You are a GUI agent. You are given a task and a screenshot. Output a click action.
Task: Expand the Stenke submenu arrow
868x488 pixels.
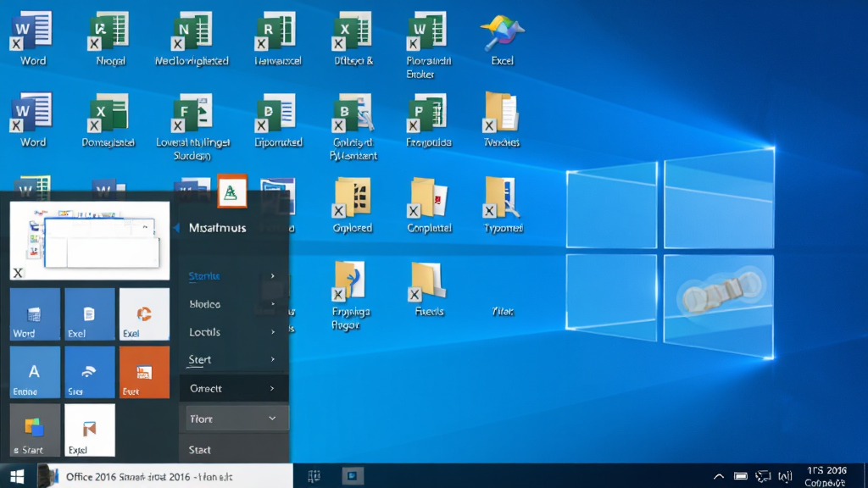coord(272,275)
